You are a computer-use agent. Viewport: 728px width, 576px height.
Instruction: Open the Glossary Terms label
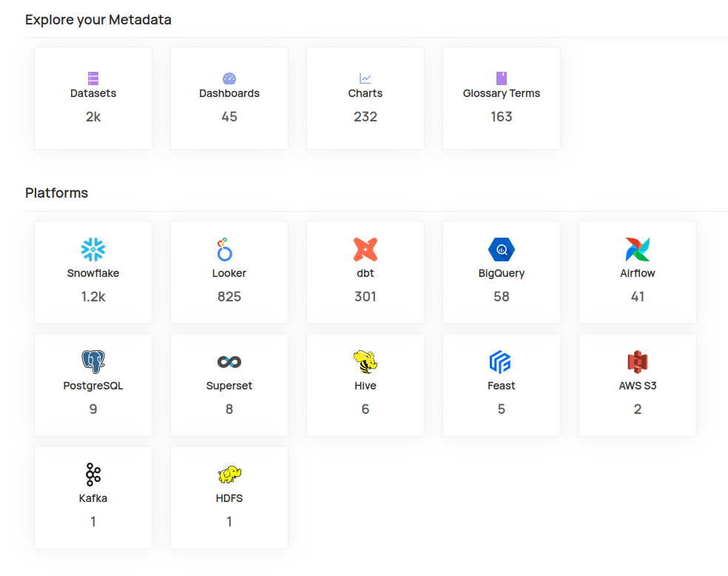coord(502,93)
